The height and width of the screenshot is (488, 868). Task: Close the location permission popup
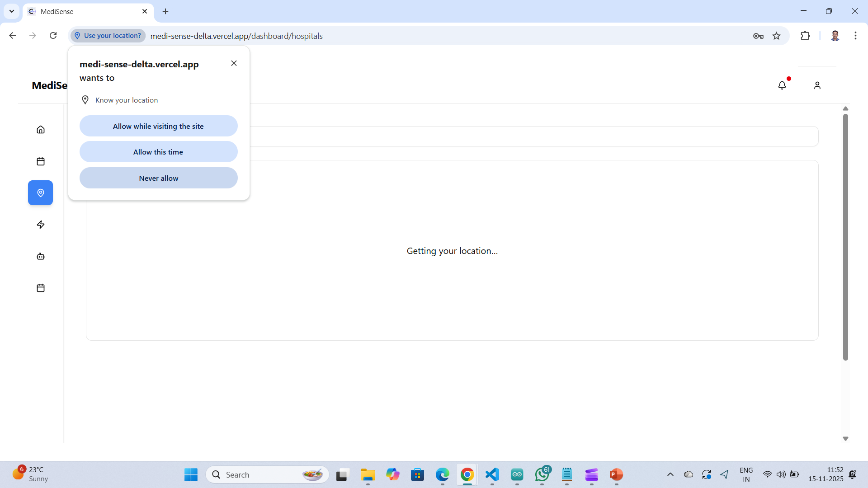click(234, 63)
